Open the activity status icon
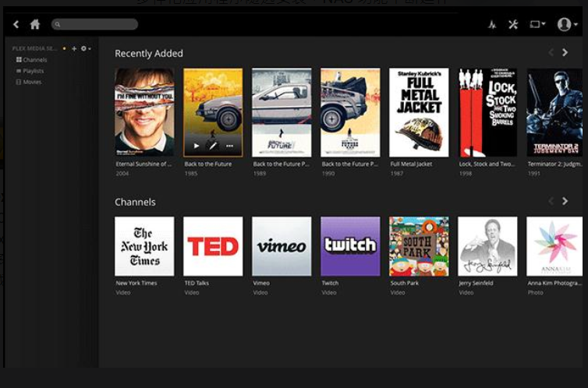This screenshot has height=388, width=588. coord(492,25)
